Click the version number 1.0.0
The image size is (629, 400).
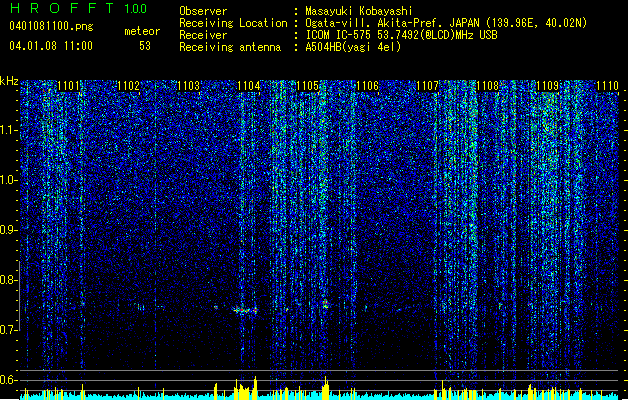[x=135, y=8]
